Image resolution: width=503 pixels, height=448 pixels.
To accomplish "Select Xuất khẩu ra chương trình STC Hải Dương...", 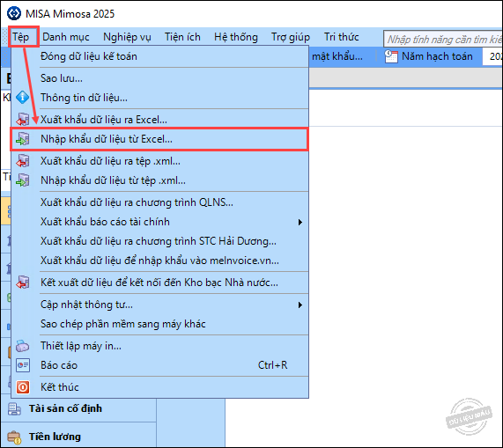I will click(159, 241).
